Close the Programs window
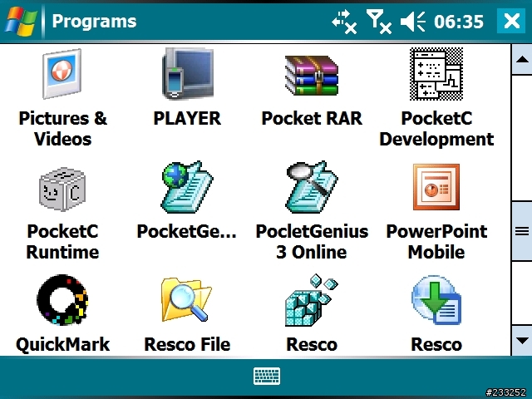 click(511, 21)
